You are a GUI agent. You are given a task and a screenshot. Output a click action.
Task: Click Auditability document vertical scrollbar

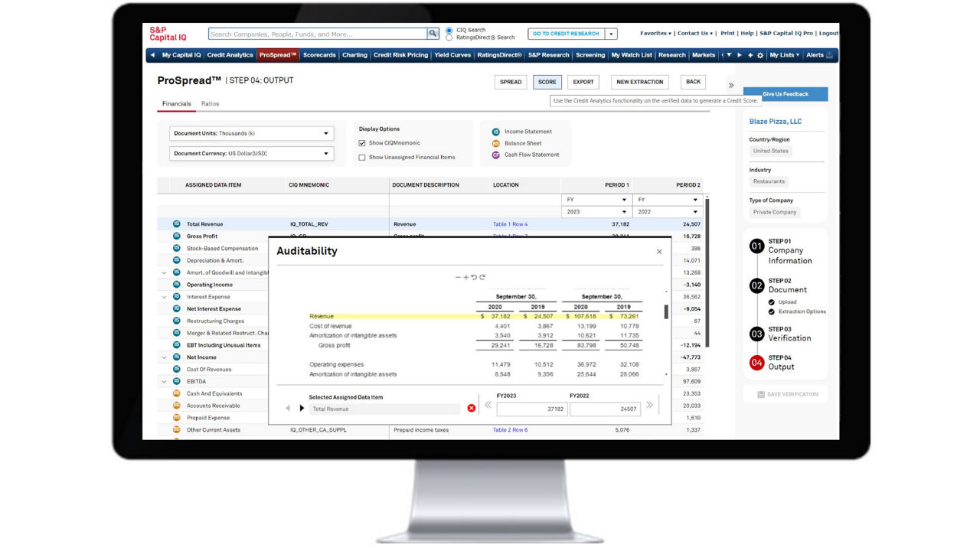pyautogui.click(x=666, y=311)
